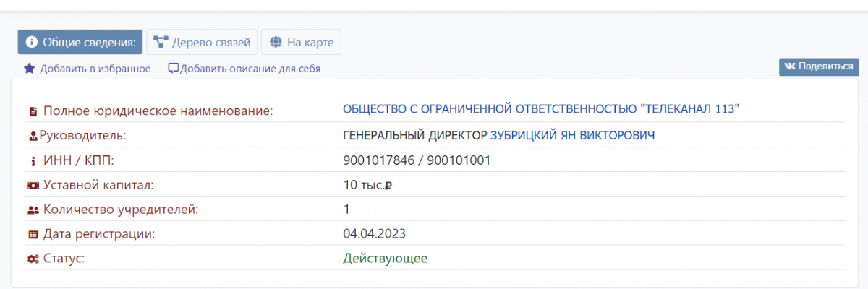Open the На карте tab

click(301, 42)
